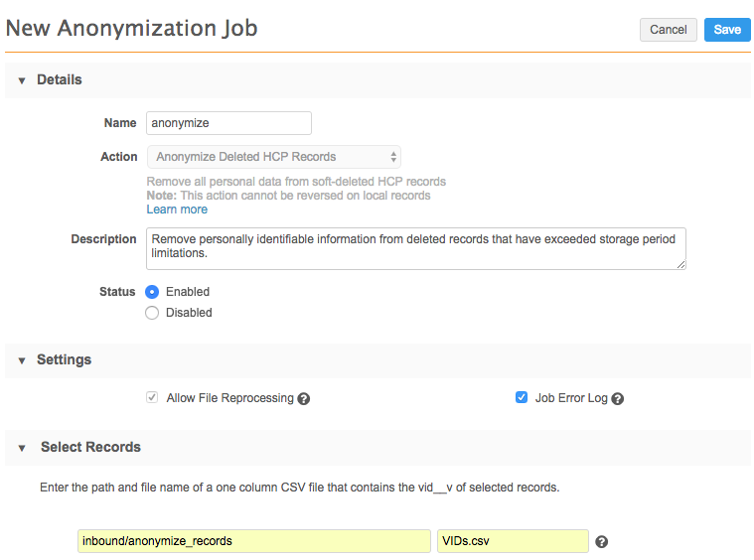
Task: Click into the Name text field
Action: (x=228, y=123)
